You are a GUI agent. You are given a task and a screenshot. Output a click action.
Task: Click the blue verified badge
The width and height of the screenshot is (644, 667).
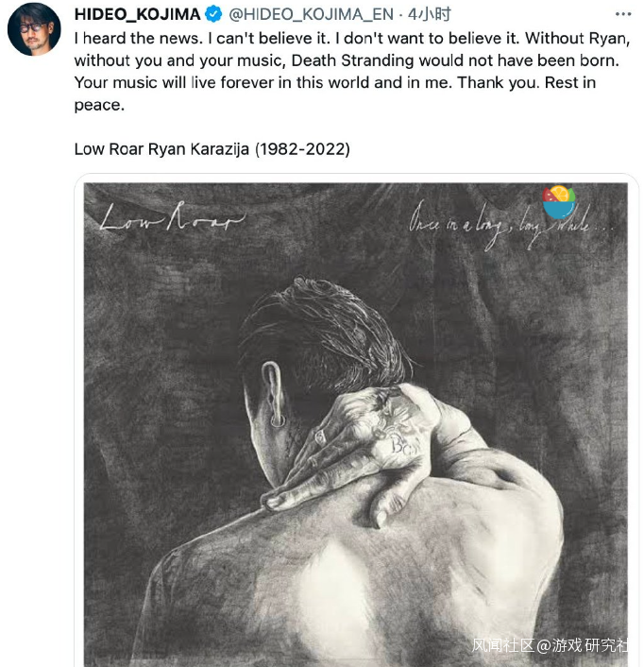(x=213, y=14)
